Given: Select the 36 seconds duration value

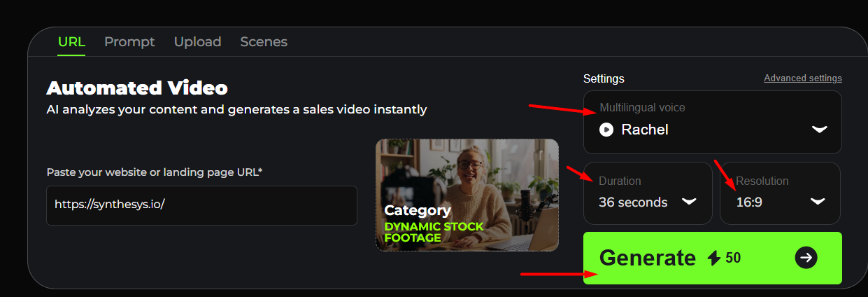Looking at the screenshot, I should coord(633,202).
